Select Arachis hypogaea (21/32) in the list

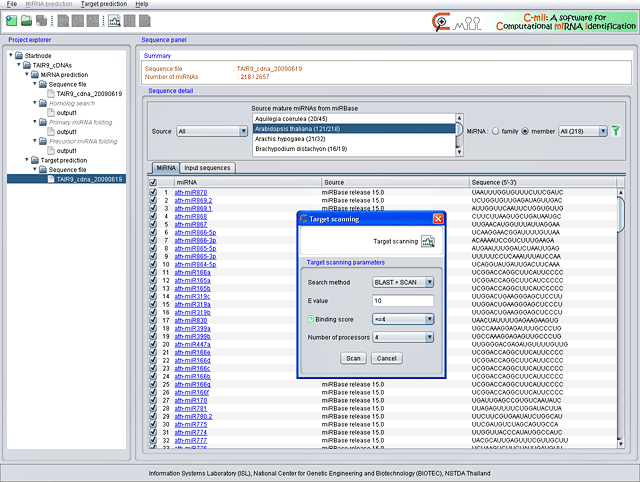[x=353, y=139]
